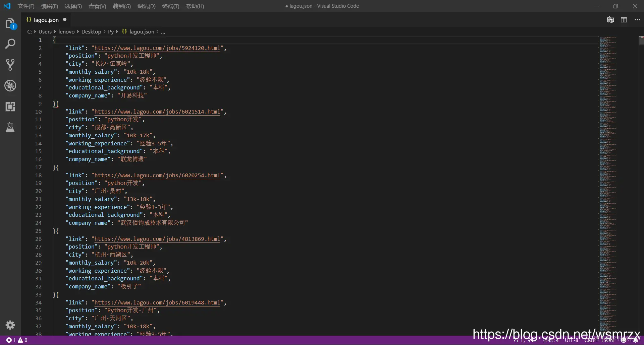Click the unsaved dot on lagou.json tab
This screenshot has width=644, height=345.
coord(65,19)
